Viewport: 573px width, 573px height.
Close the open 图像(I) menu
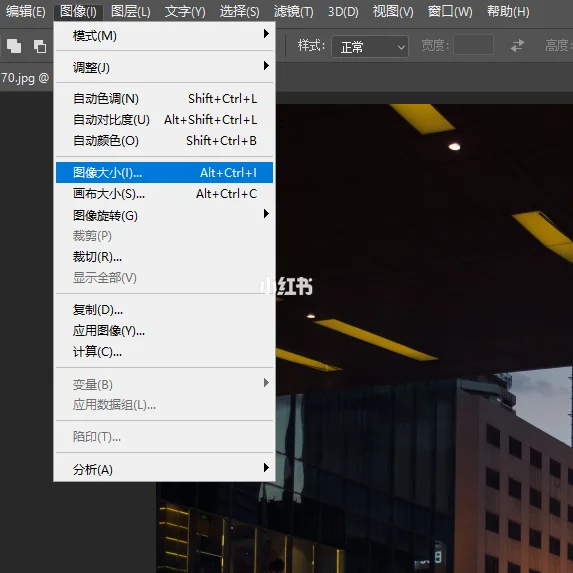(x=78, y=12)
